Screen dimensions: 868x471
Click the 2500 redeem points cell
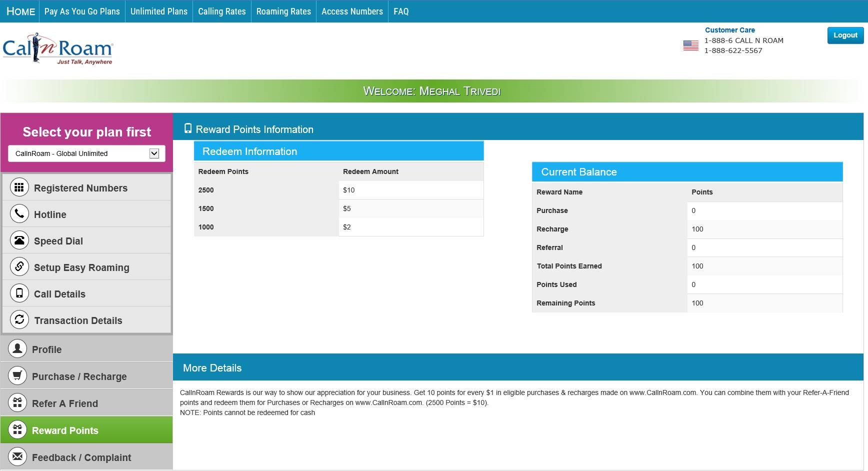pos(266,190)
